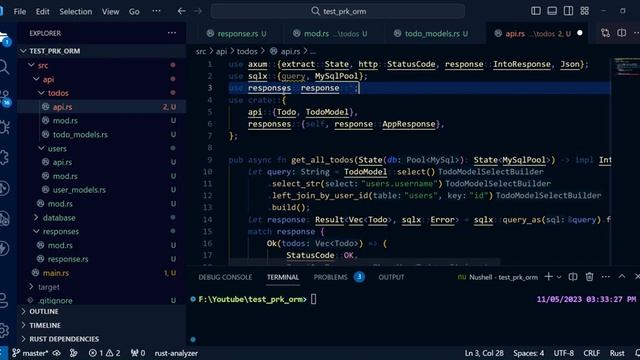The width and height of the screenshot is (640, 360).
Task: Customize layout icon in title bar
Action: (x=584, y=11)
